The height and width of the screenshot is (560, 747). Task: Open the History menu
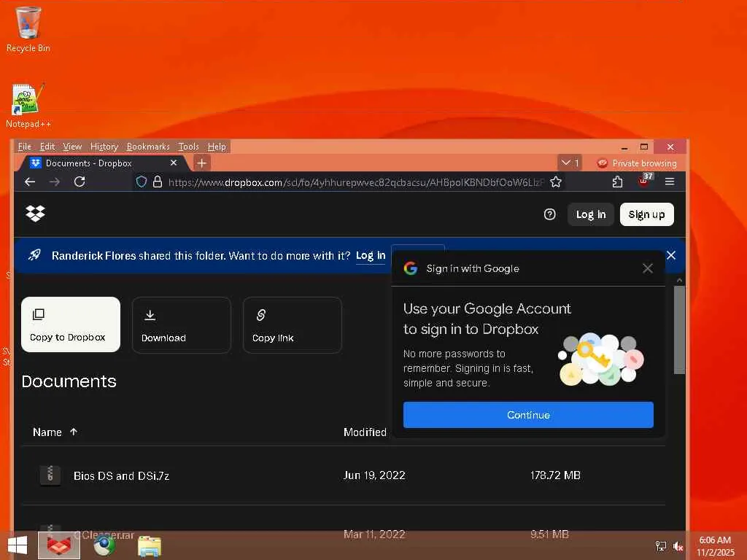(104, 147)
